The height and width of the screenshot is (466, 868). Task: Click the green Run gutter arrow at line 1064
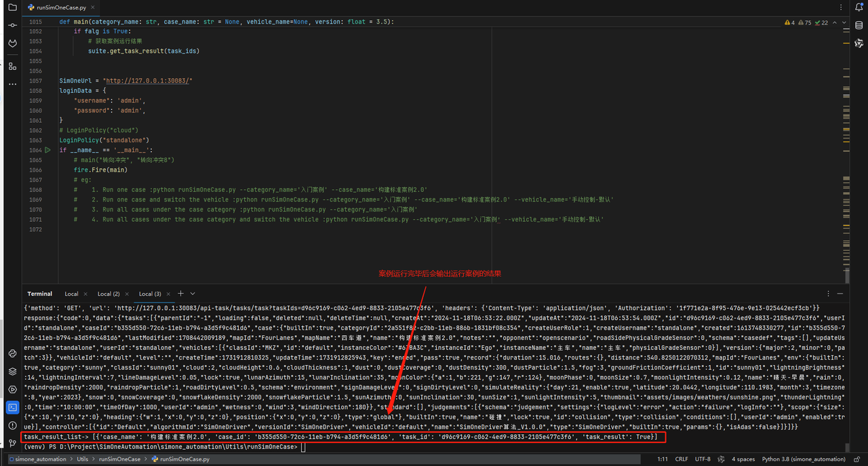(x=47, y=150)
